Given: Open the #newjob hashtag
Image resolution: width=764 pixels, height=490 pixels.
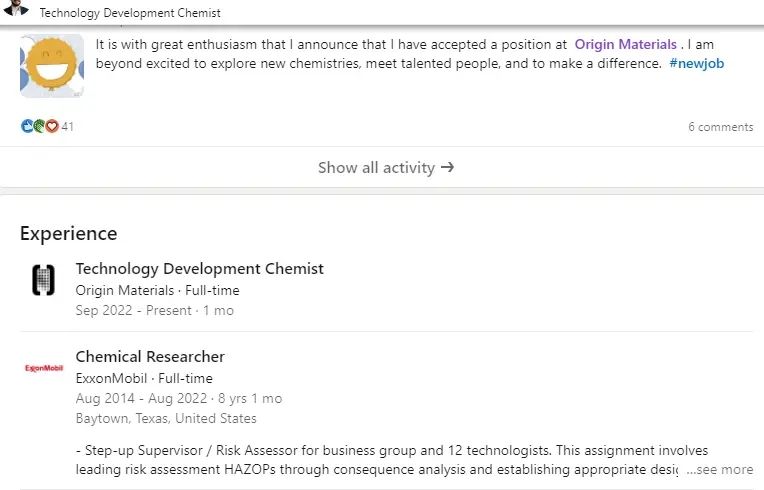Looking at the screenshot, I should 696,64.
